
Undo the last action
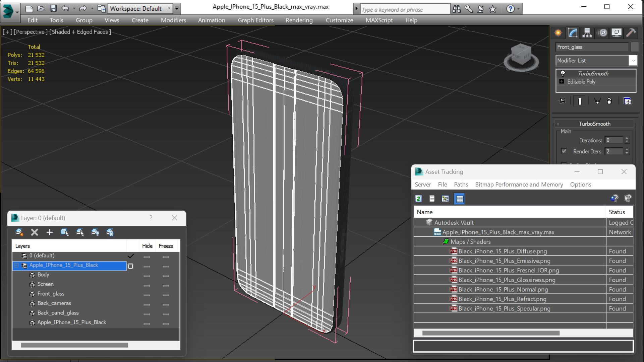[65, 8]
